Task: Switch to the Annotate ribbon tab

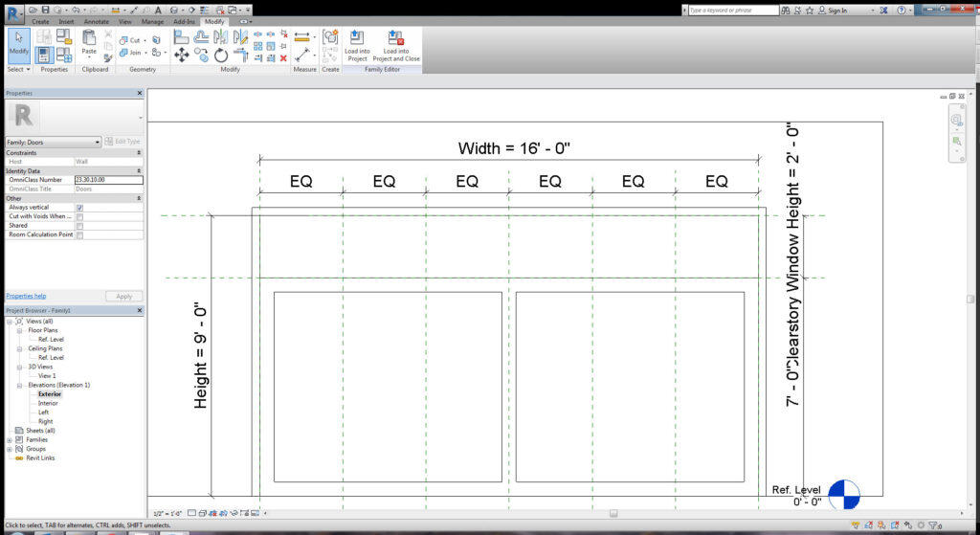Action: click(97, 21)
